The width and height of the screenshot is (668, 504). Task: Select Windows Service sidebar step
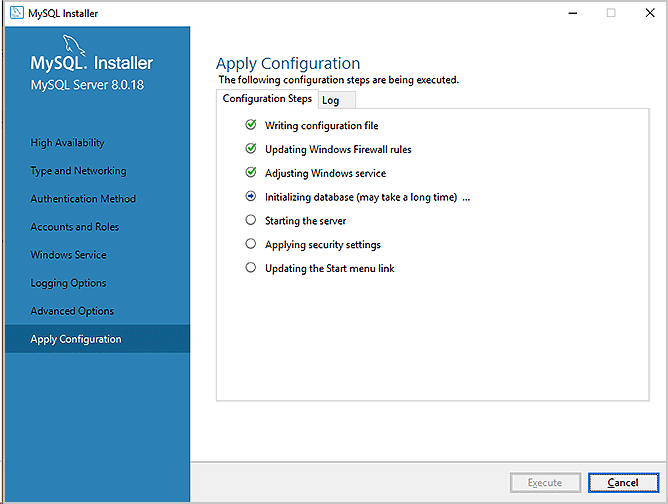[68, 255]
